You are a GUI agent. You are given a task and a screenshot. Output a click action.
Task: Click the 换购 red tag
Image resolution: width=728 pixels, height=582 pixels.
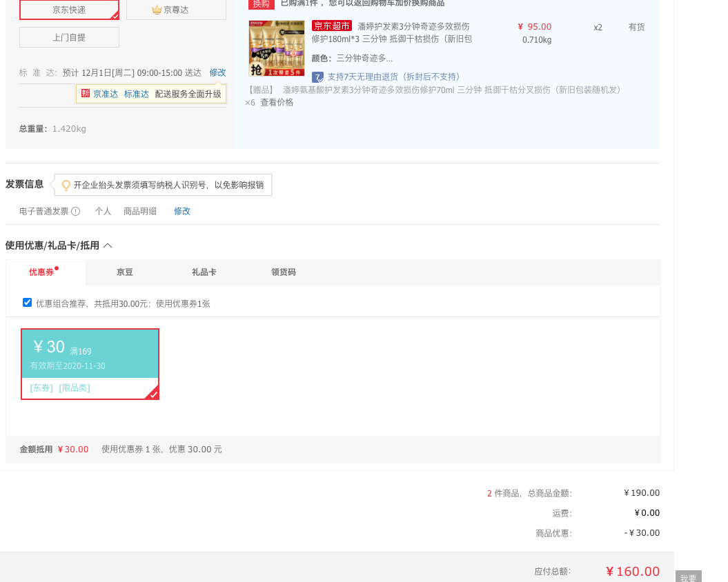click(x=262, y=3)
